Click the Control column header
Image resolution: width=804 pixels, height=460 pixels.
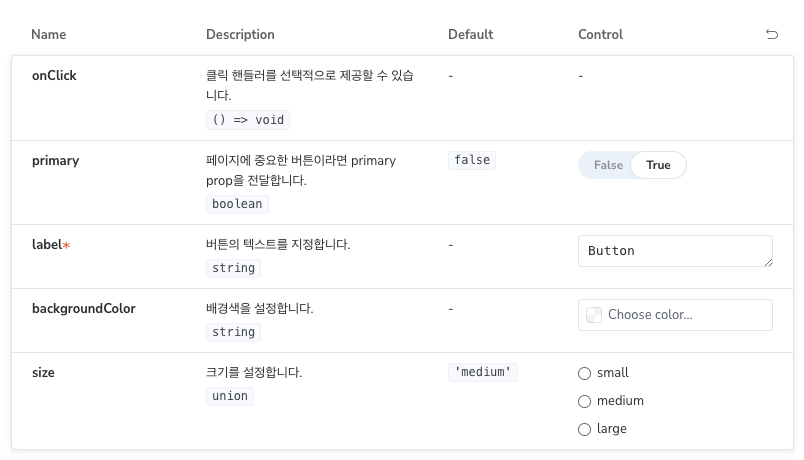600,34
